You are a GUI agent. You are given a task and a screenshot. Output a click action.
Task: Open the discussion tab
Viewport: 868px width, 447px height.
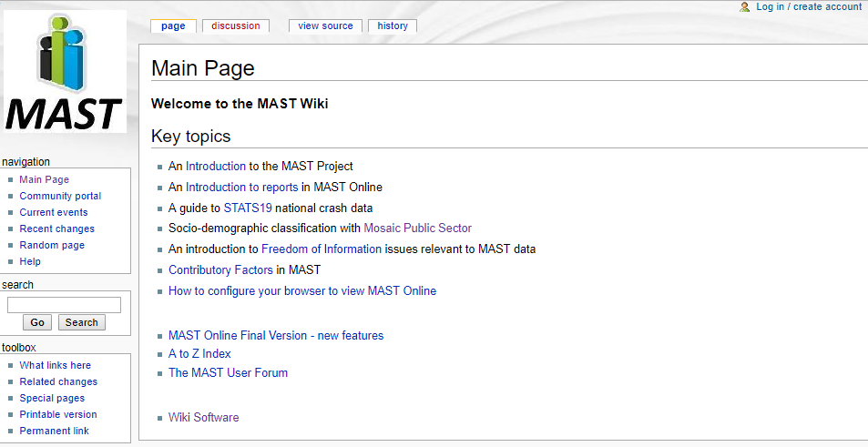236,26
